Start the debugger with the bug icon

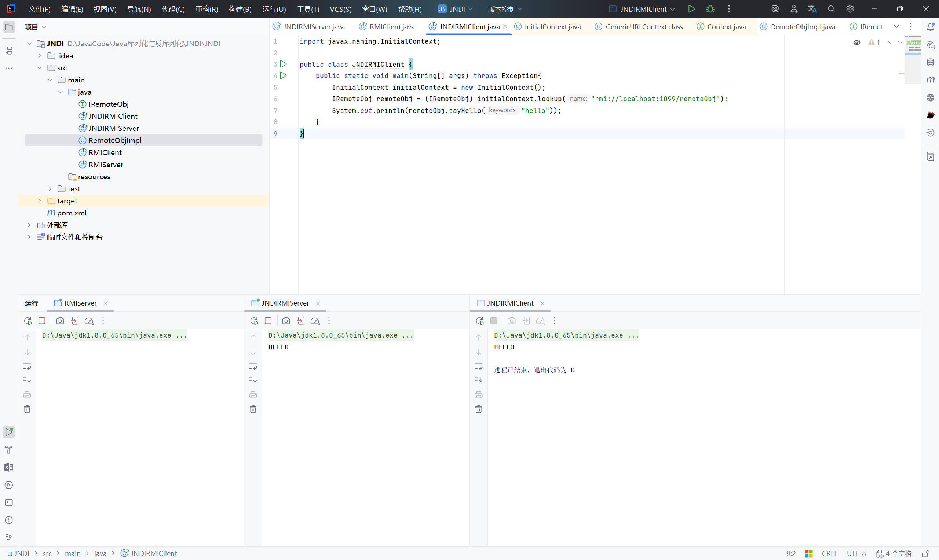(x=710, y=9)
